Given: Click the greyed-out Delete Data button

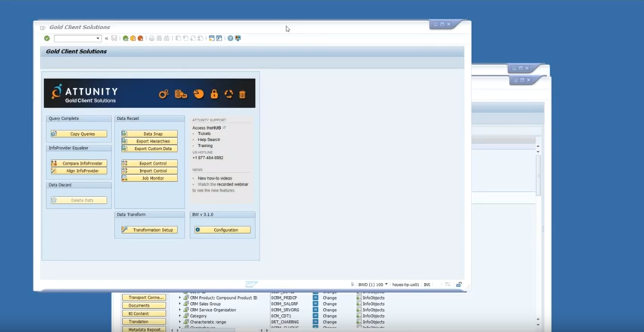Looking at the screenshot, I should point(79,200).
